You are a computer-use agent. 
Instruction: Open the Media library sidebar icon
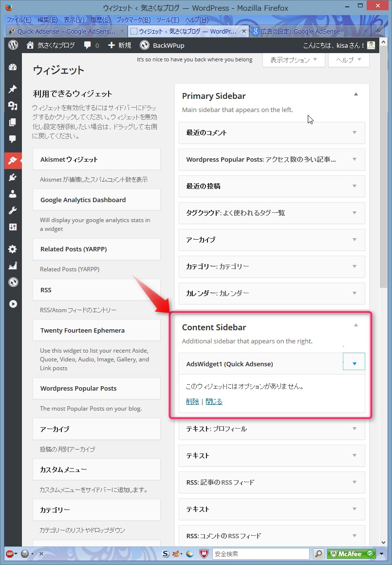tap(13, 106)
